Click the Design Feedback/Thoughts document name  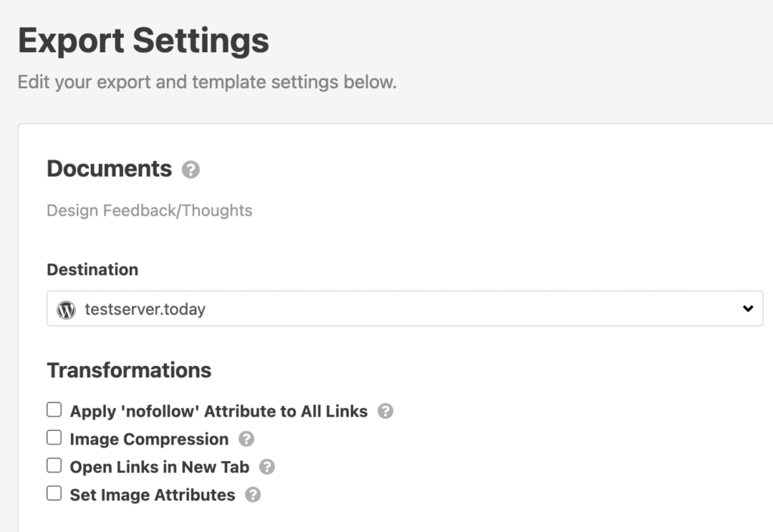coord(149,211)
